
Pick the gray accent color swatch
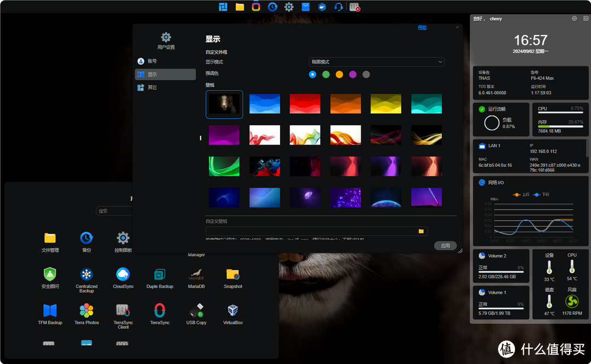point(366,74)
